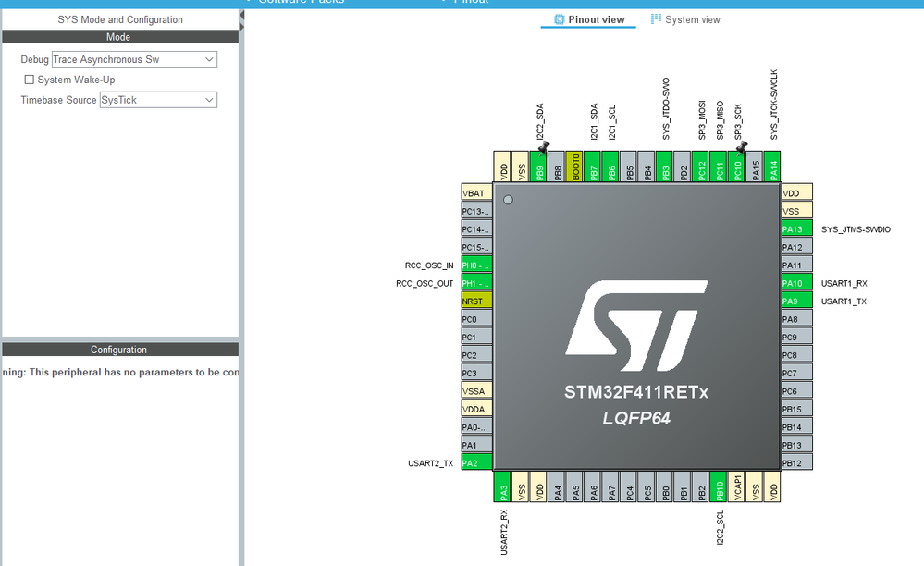Click pin PA11
Viewport: 924px width, 566px height.
[x=797, y=265]
